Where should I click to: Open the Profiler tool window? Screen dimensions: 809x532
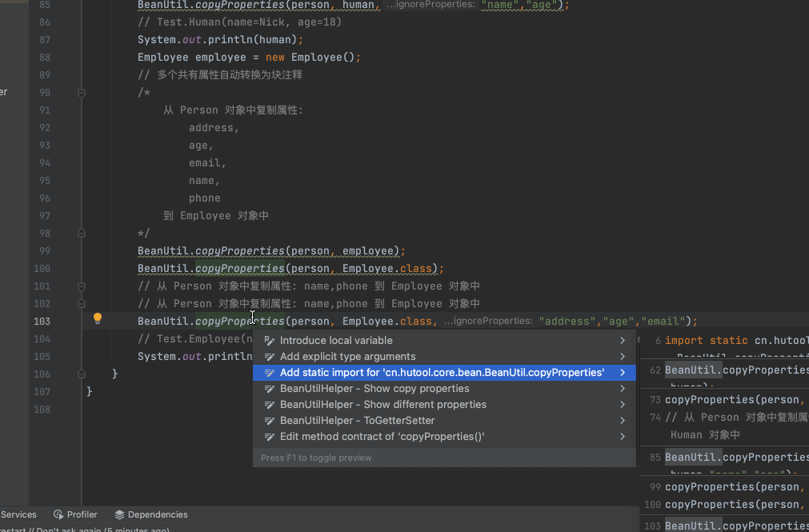(75, 514)
